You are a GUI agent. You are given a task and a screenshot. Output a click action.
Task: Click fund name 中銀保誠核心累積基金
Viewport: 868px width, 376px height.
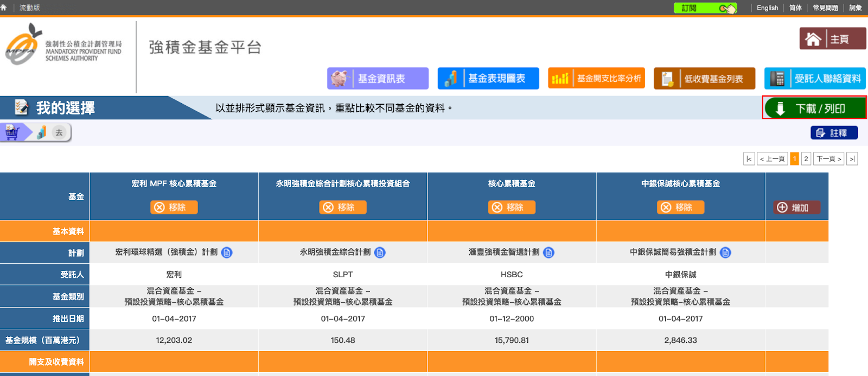681,183
